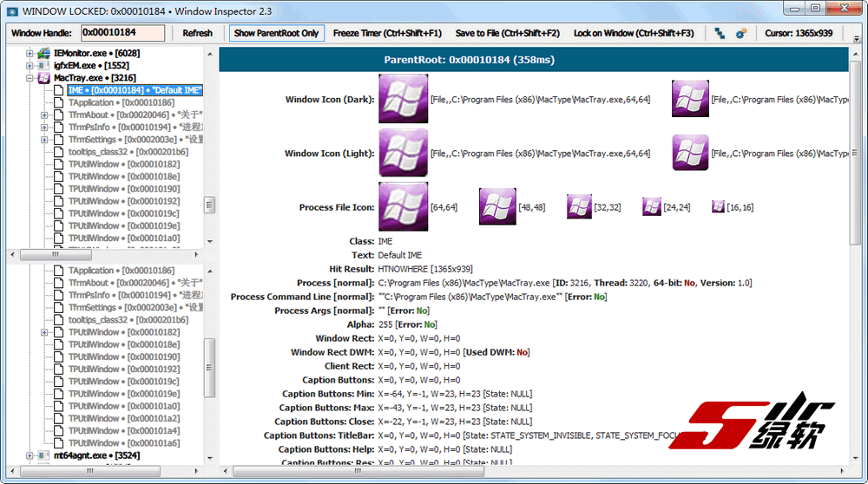Click the Hit Result value HTNOWHERE [1365x939]
Screen dimensions: 868x484
click(x=425, y=269)
